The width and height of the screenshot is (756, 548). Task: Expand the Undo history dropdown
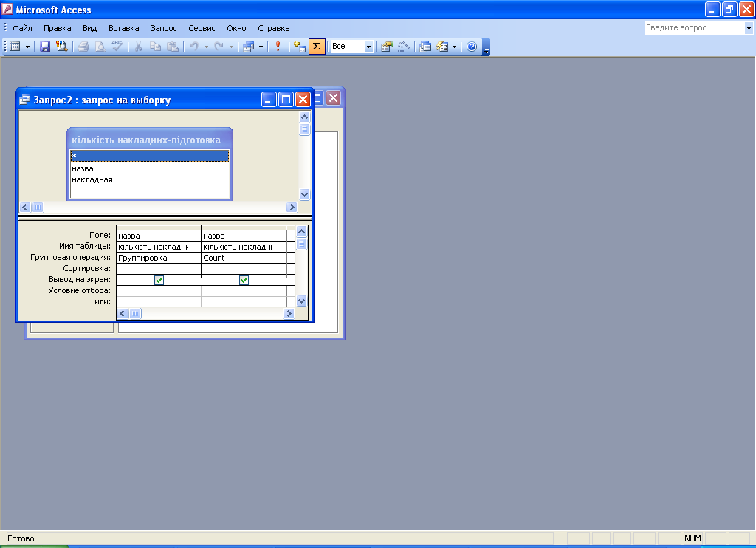[x=206, y=47]
